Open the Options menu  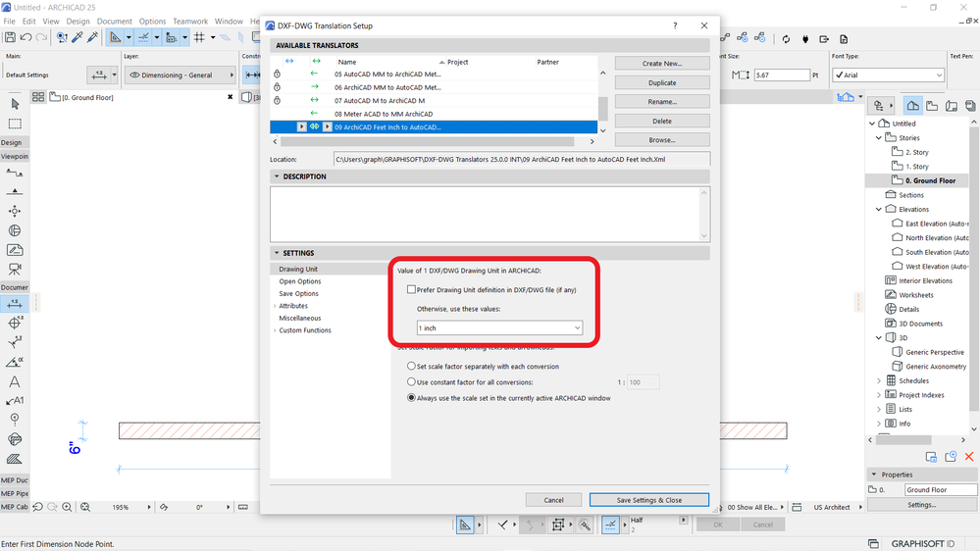point(152,22)
